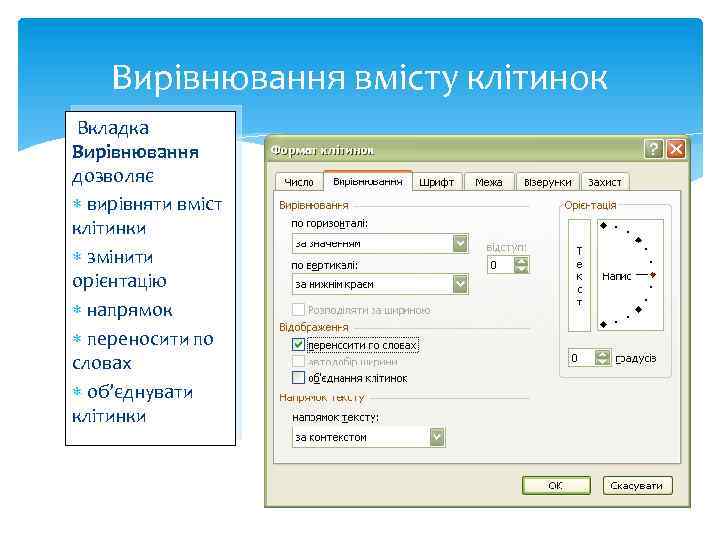The width and height of the screenshot is (720, 540).
Task: Click the 'Напис' orientation dial pointer
Action: [653, 275]
